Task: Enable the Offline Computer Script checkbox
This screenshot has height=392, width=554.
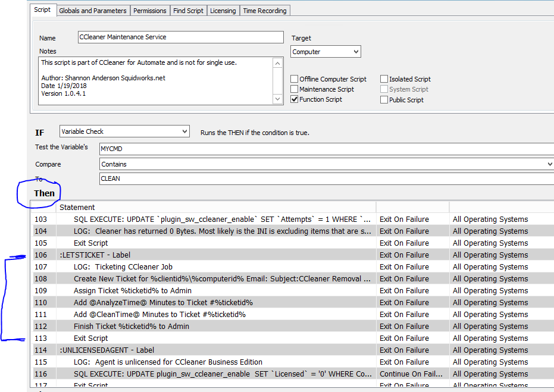Action: click(295, 79)
